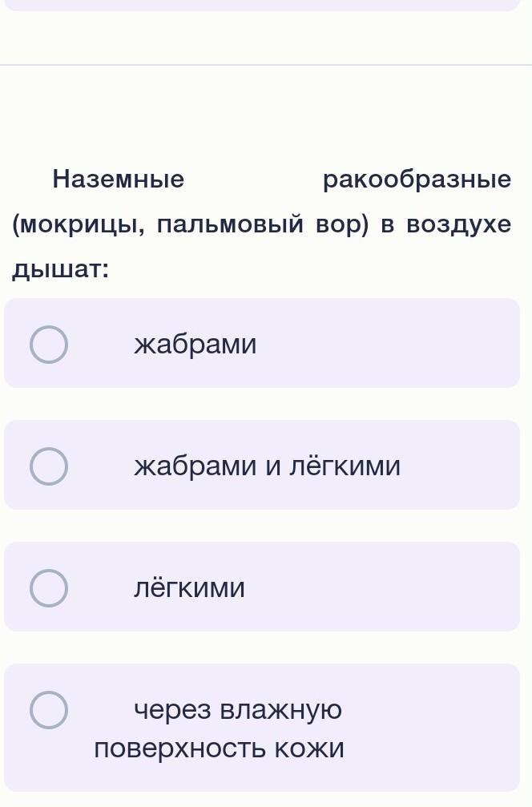The image size is (532, 807).
Task: Choose the radio circle next to «лёгкими»
Action: [49, 588]
